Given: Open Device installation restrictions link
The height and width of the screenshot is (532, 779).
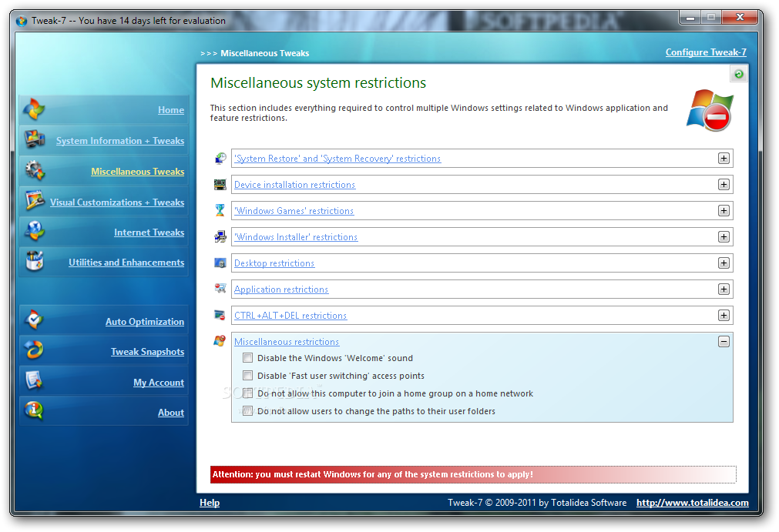Looking at the screenshot, I should click(294, 185).
